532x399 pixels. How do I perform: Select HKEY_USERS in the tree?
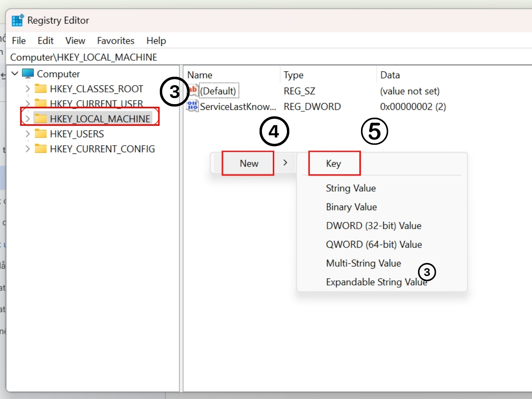77,134
